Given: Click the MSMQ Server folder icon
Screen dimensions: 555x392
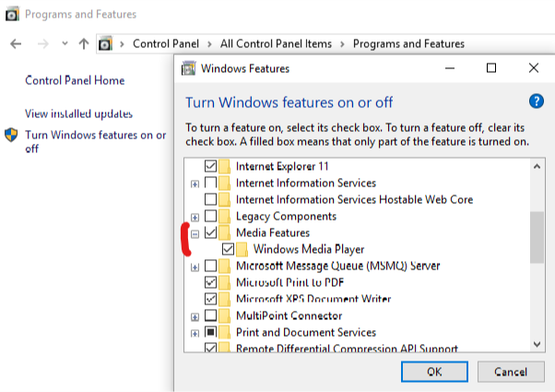Looking at the screenshot, I should point(224,266).
